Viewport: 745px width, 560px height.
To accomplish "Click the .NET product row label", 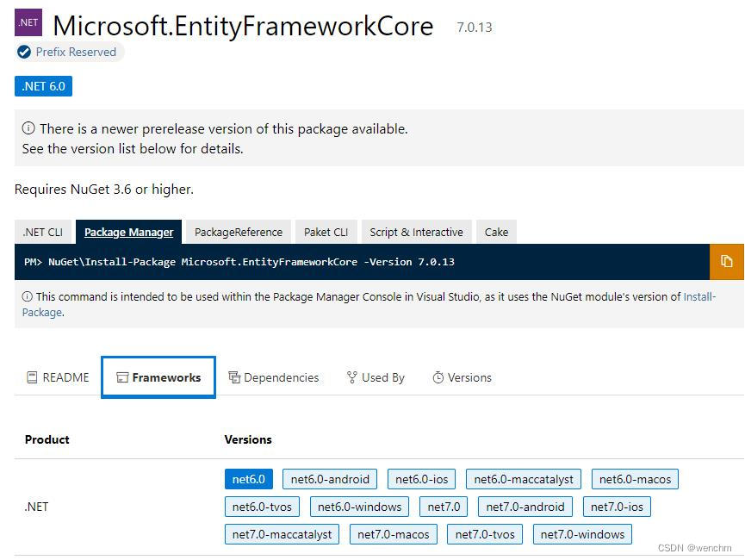I will pos(36,507).
